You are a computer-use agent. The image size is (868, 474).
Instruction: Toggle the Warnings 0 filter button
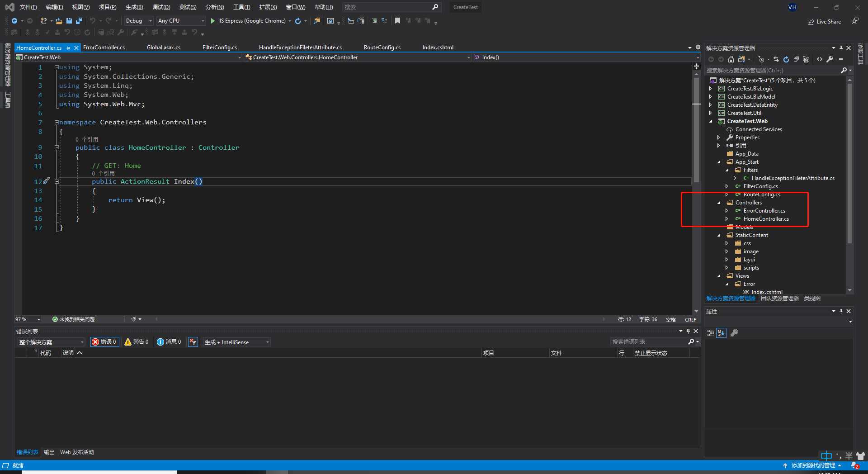[137, 342]
